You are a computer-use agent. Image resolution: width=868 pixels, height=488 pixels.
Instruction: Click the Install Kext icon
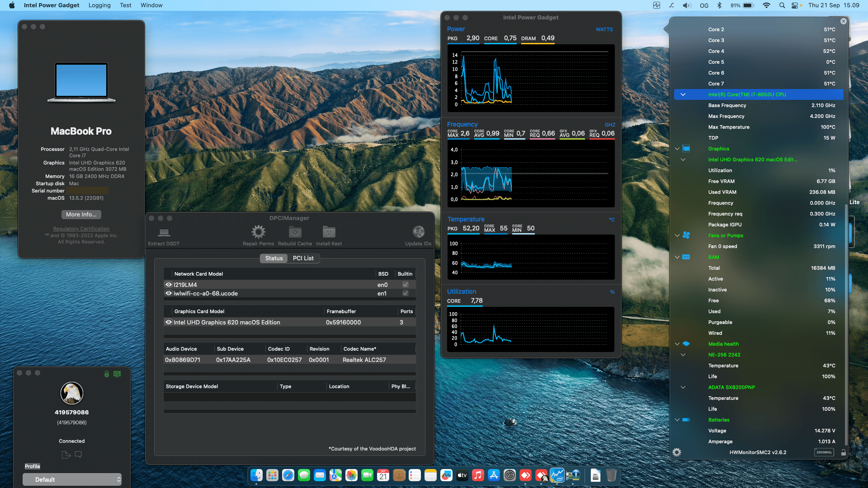coord(329,232)
